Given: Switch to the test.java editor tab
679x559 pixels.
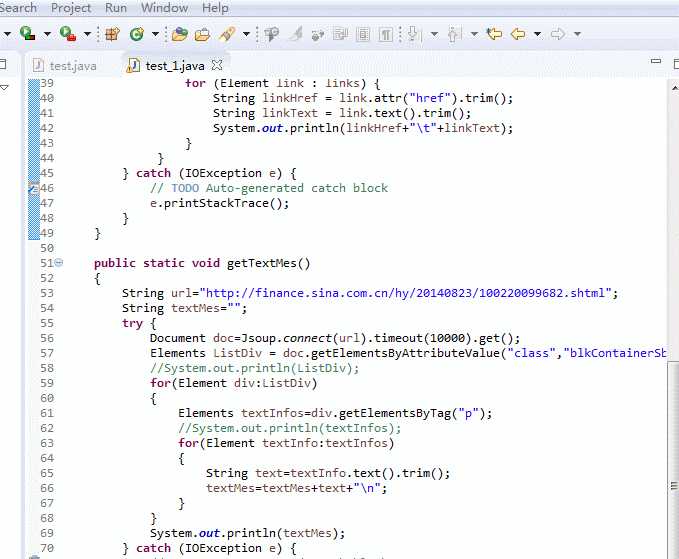Looking at the screenshot, I should [x=65, y=66].
